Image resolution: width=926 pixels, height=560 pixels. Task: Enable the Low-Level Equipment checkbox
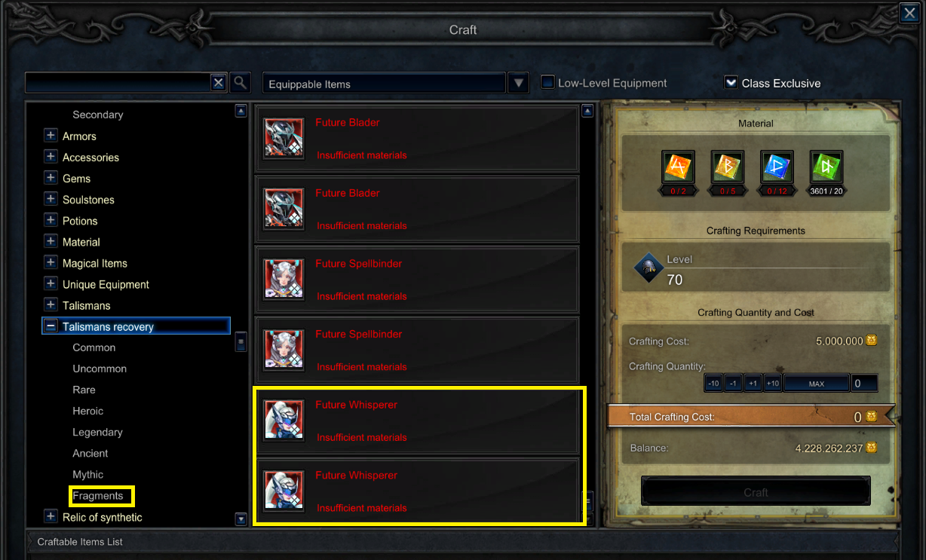(x=548, y=82)
